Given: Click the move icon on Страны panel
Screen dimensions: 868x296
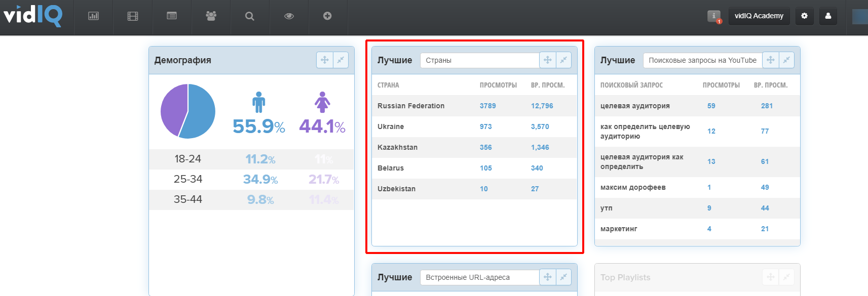Looking at the screenshot, I should coord(548,60).
